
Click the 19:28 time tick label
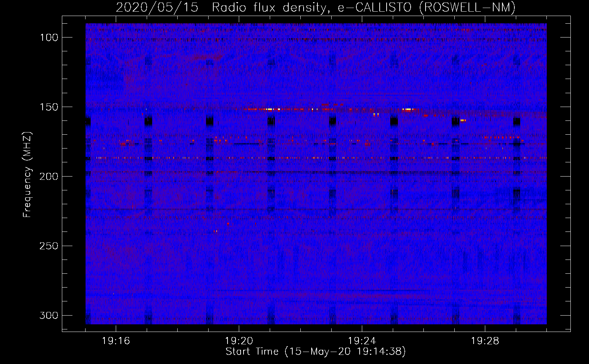[x=485, y=341]
